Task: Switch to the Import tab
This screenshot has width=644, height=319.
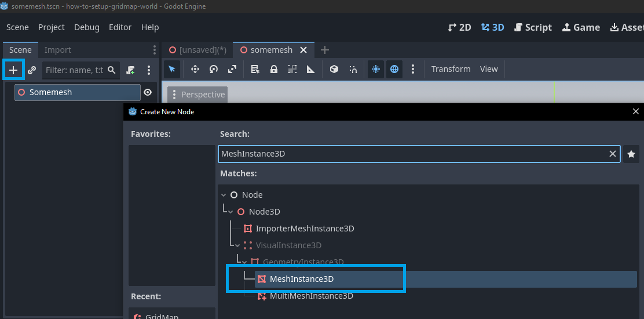Action: tap(58, 50)
